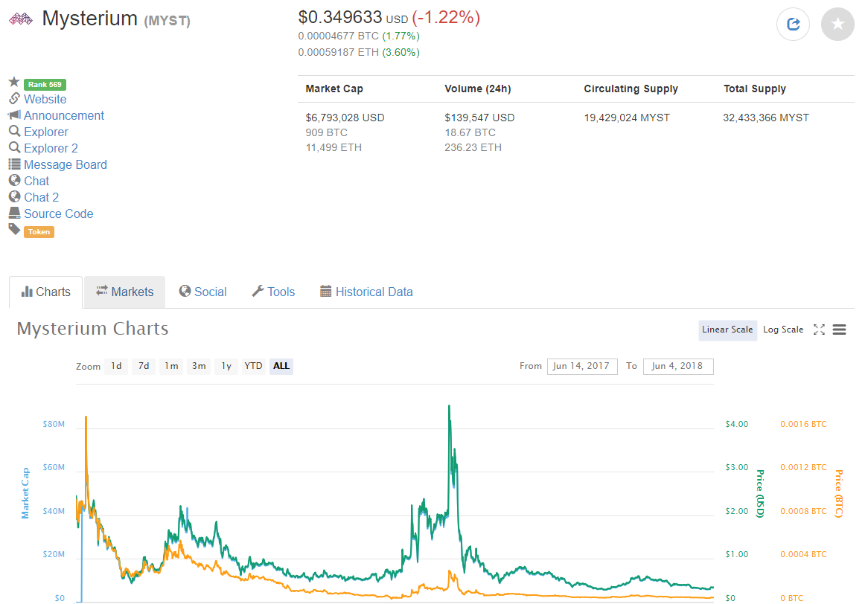Click the Price (USD) axis label
Screen dimensions: 868x604
click(x=760, y=493)
